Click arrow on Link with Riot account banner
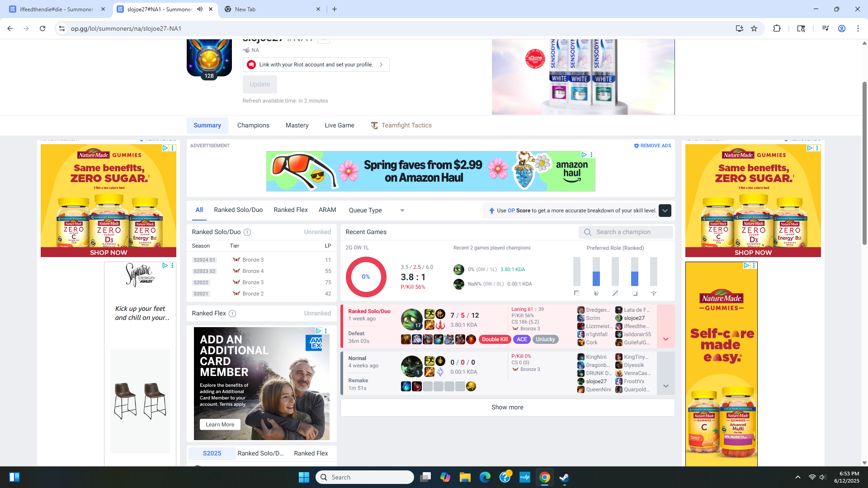 (x=382, y=65)
